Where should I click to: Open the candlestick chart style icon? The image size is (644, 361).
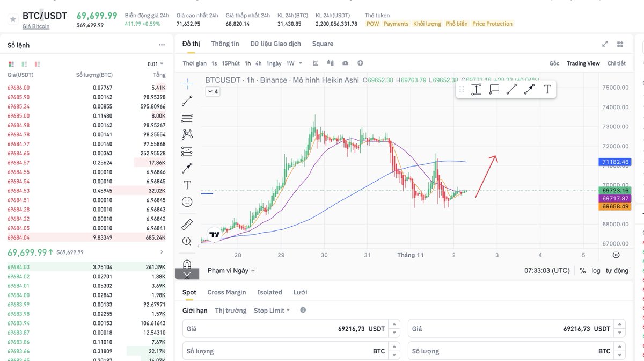coord(330,63)
